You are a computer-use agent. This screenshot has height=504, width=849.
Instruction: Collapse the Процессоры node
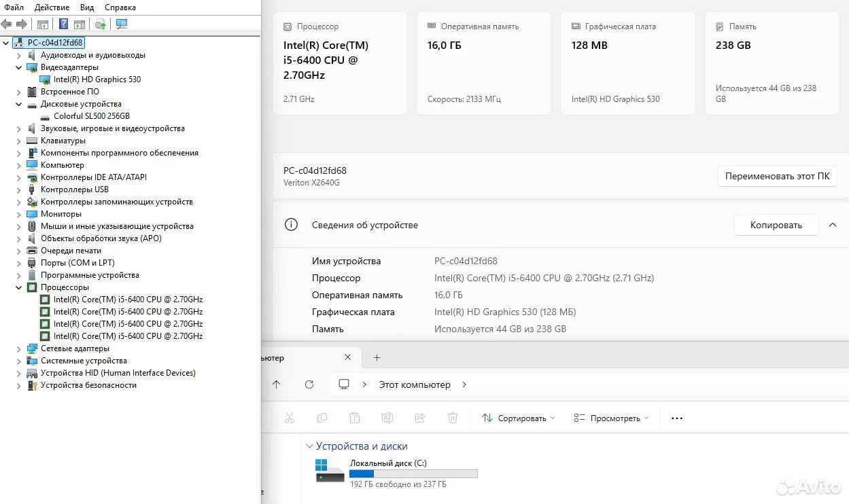pyautogui.click(x=19, y=287)
